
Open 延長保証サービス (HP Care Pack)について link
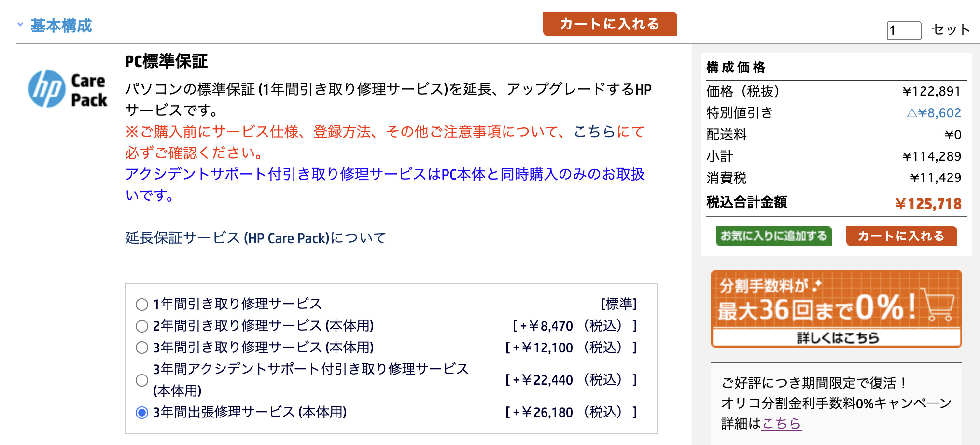point(256,238)
